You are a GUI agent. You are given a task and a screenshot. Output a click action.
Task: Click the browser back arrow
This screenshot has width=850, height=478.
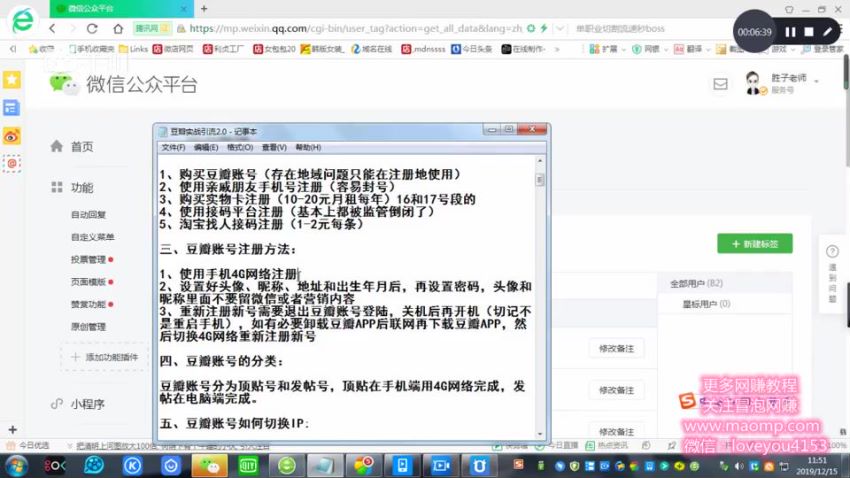53,28
